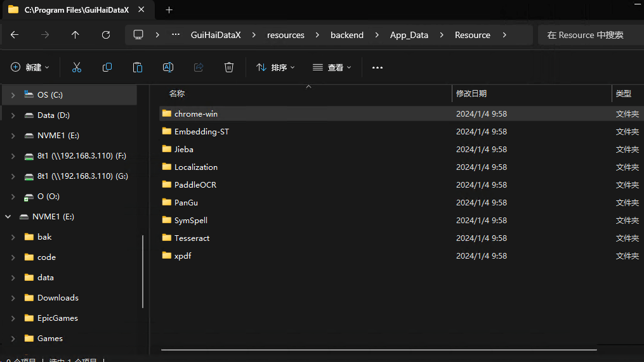Select the chrome-win folder
The image size is (644, 362).
pyautogui.click(x=401, y=113)
